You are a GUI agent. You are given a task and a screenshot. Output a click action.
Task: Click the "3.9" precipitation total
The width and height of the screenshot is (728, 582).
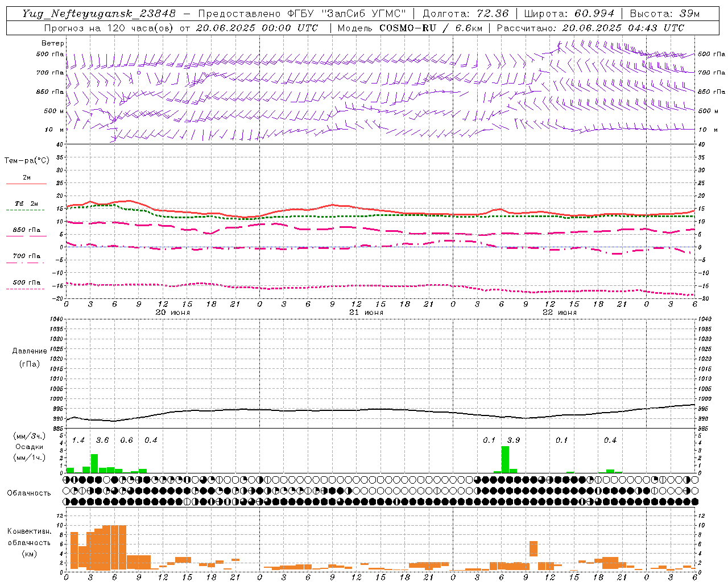(514, 440)
